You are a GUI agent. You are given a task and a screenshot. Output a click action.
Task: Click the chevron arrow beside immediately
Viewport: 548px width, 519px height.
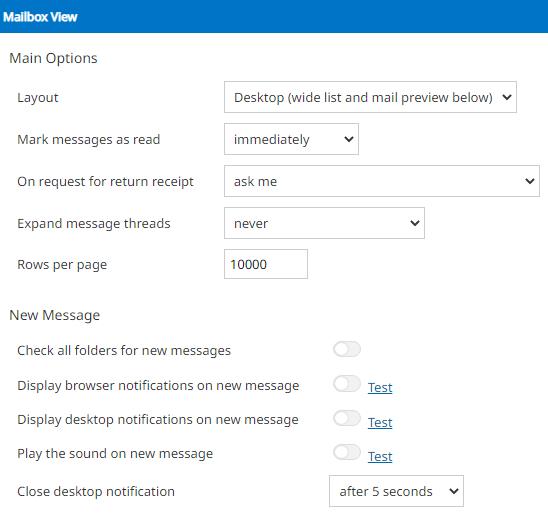coord(349,139)
